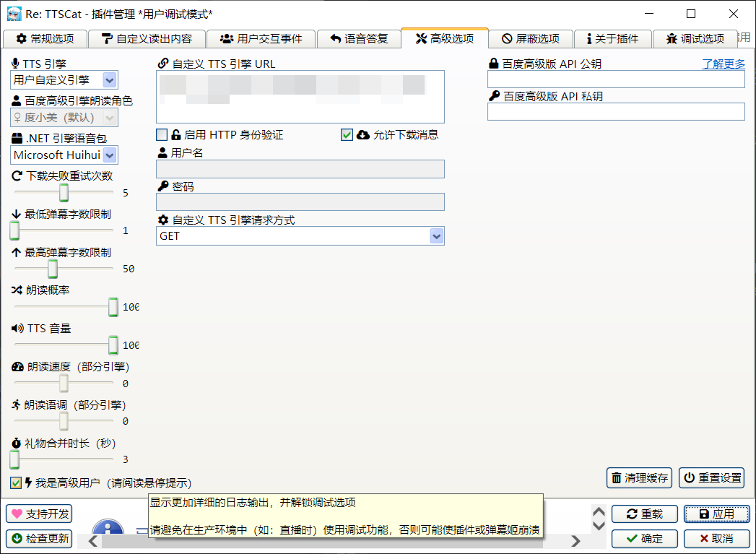Screen dimensions: 756x554
Task: Switch to the 屏蔽选项 tab
Action: click(531, 38)
